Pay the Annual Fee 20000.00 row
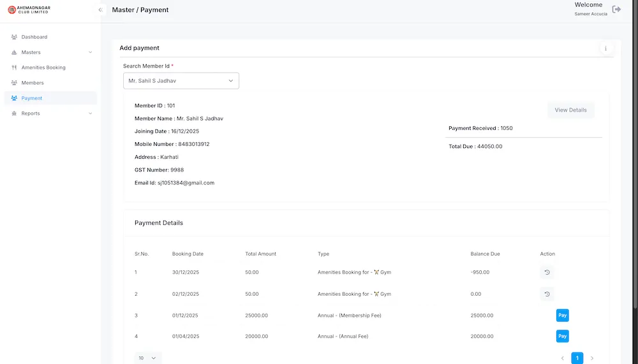This screenshot has height=364, width=638. pyautogui.click(x=562, y=337)
